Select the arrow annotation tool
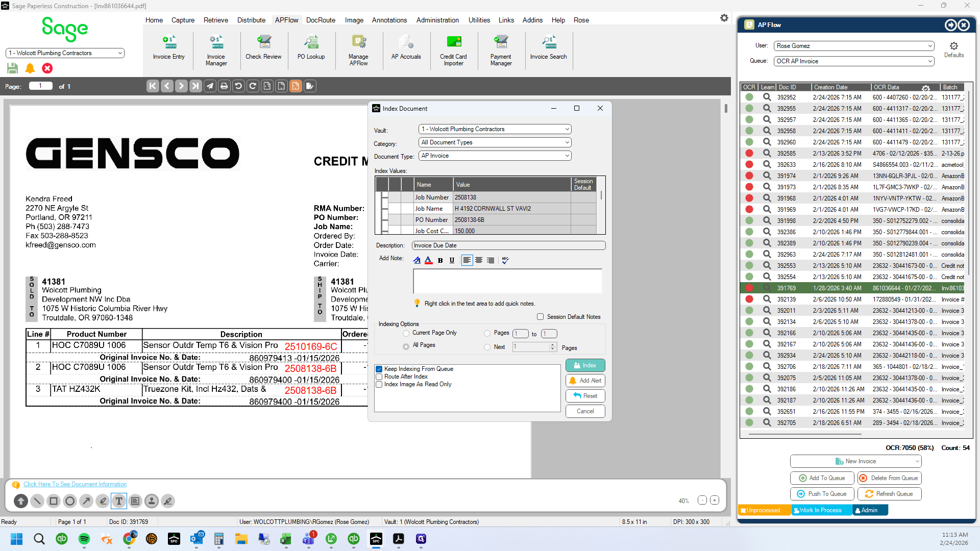This screenshot has height=551, width=980. coord(86,501)
